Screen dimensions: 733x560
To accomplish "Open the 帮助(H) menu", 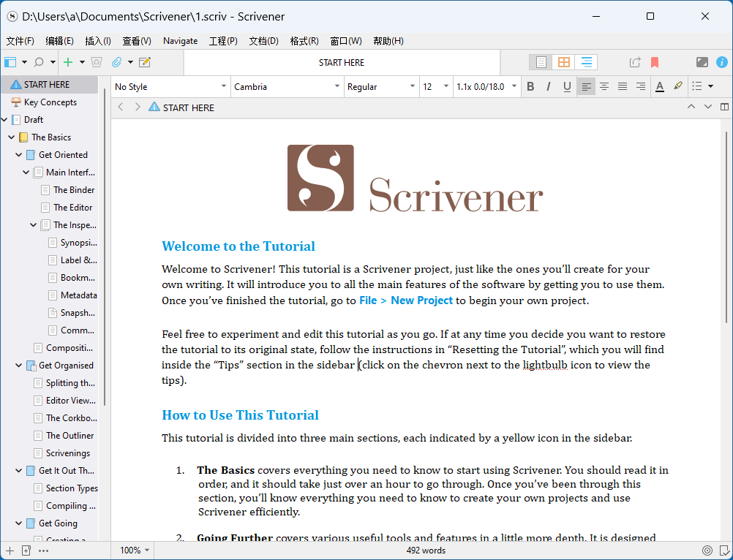I will tap(388, 41).
